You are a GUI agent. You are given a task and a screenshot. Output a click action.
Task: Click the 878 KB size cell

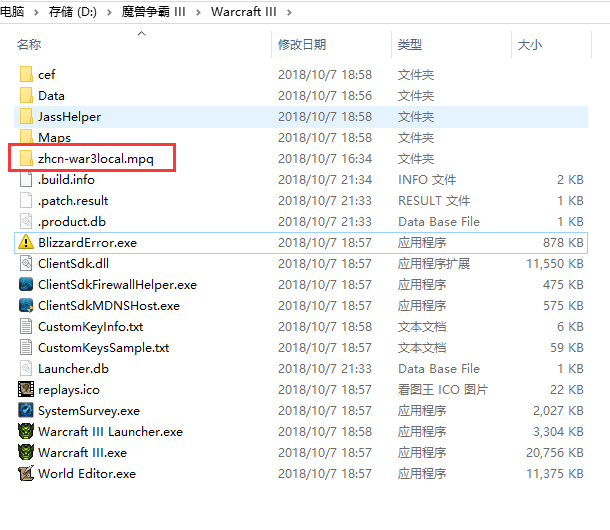[563, 242]
